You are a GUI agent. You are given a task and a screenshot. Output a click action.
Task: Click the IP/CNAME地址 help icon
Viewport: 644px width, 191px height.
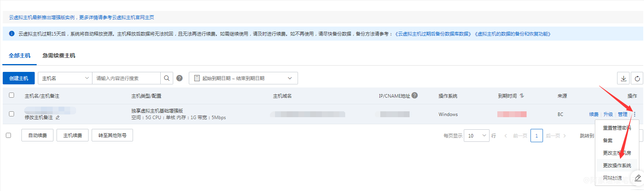[415, 95]
